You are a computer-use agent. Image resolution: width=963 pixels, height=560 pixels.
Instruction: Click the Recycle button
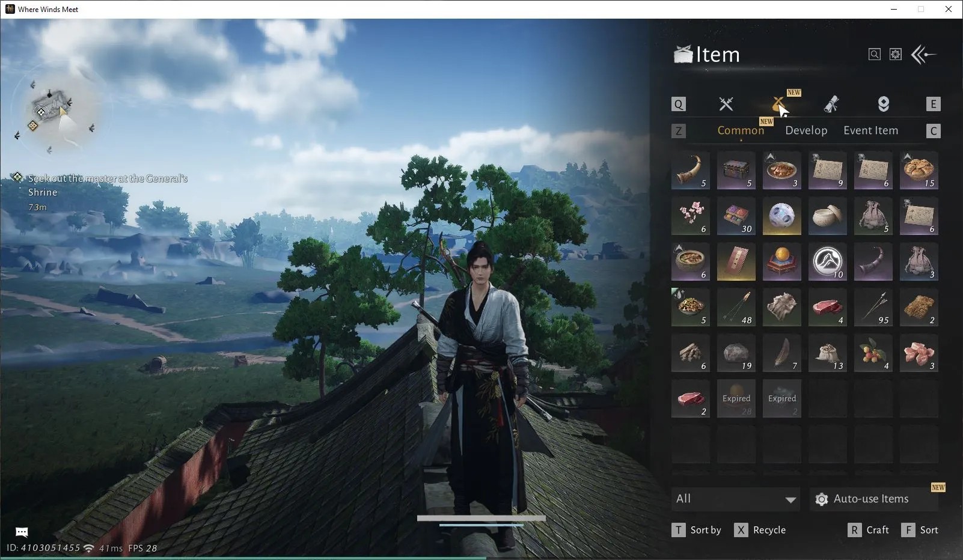click(760, 530)
